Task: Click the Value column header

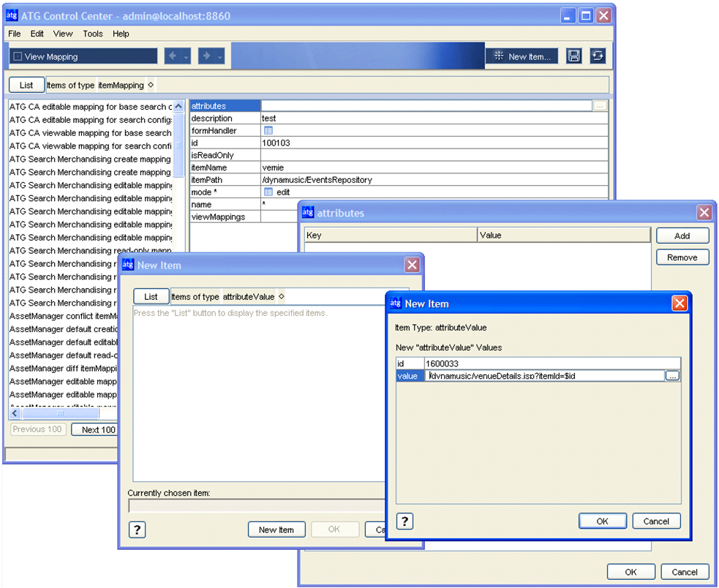Action: coord(564,235)
